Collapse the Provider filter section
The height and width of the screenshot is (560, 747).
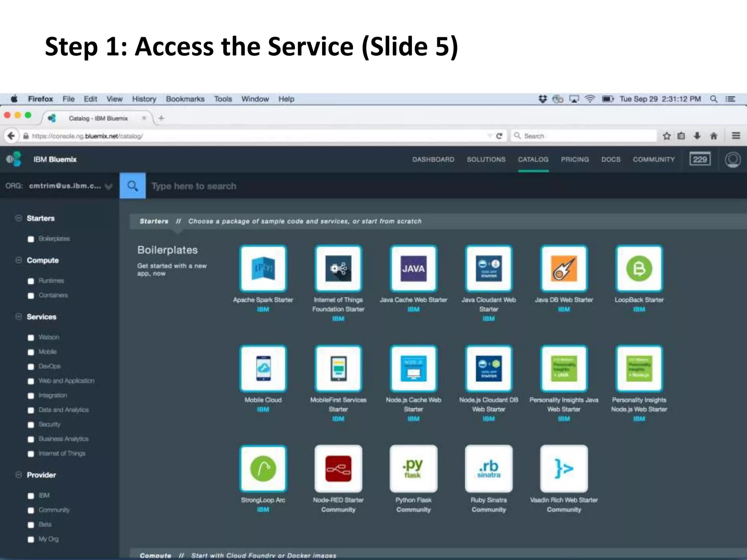coord(19,475)
